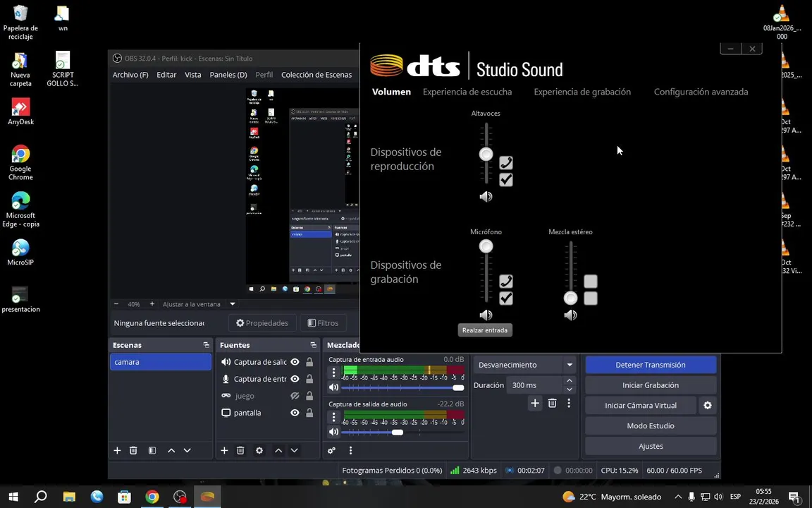The image size is (812, 508).
Task: Select the Volumen tab in DTS
Action: point(391,92)
